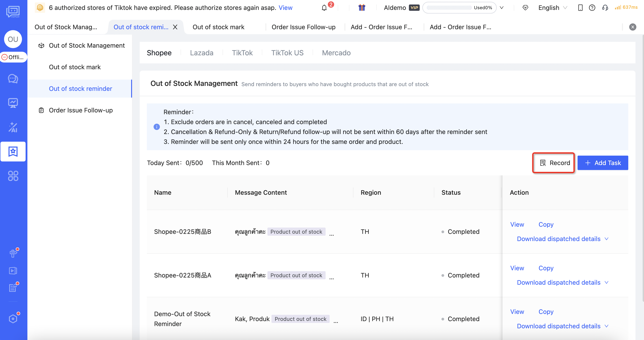Expand Download dispatched details for Demo-Out of Stock Reminder
The image size is (644, 340).
pos(562,326)
